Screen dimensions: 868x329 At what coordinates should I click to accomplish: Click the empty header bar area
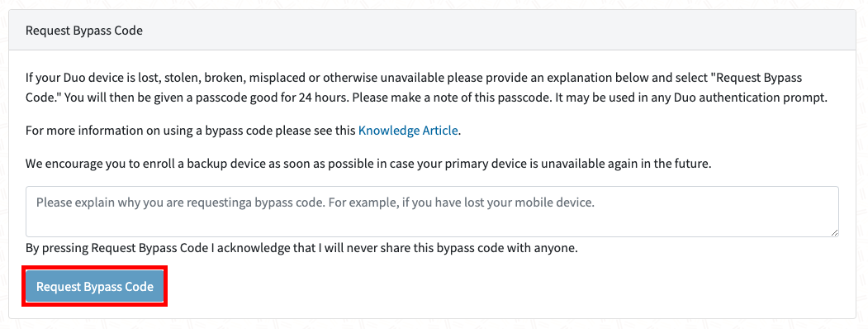498,31
